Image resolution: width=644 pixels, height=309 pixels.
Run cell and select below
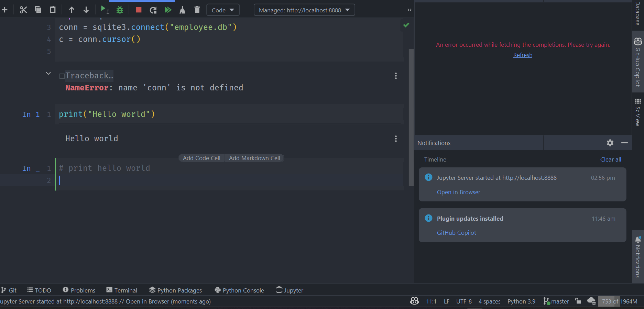point(105,10)
